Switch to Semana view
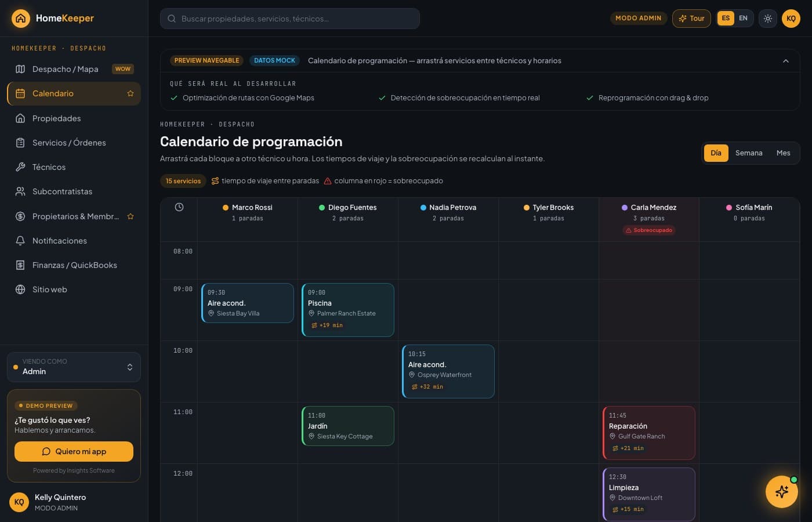Viewport: 812px width, 522px height. pyautogui.click(x=749, y=153)
